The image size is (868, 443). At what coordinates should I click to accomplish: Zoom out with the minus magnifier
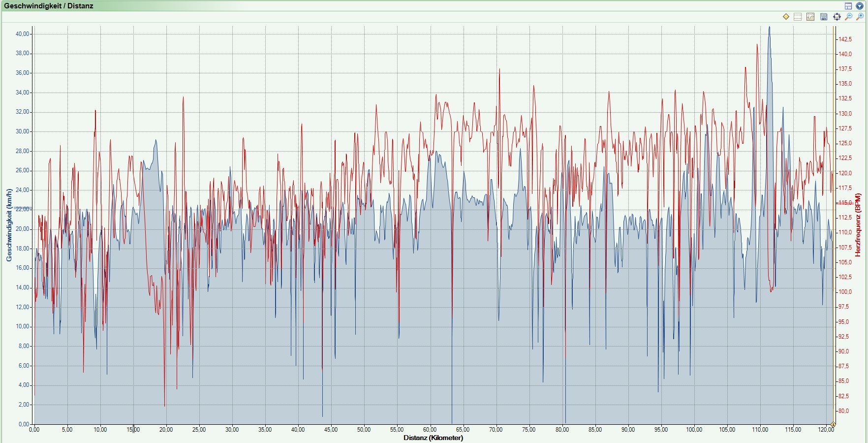(x=848, y=17)
